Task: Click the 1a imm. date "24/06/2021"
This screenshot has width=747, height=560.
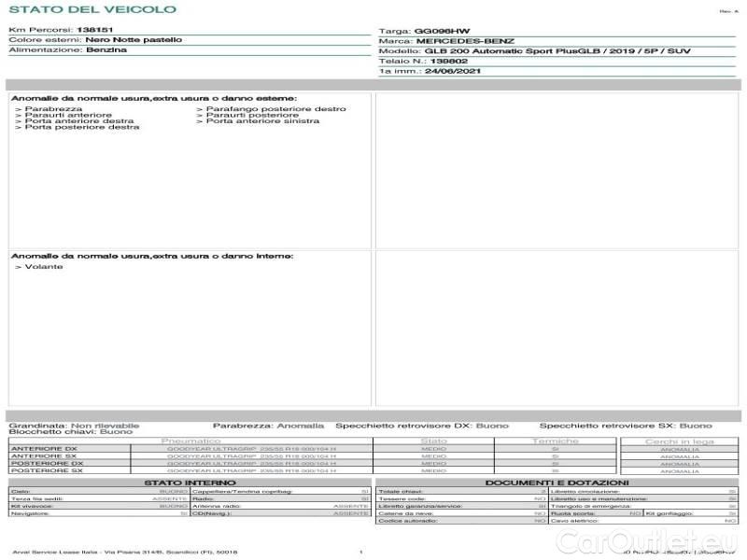Action: point(453,72)
